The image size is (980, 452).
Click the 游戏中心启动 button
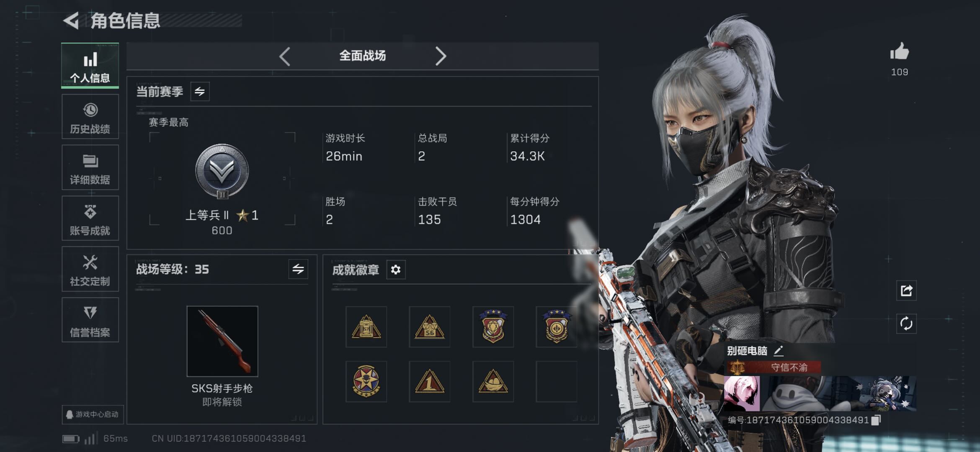click(x=93, y=414)
